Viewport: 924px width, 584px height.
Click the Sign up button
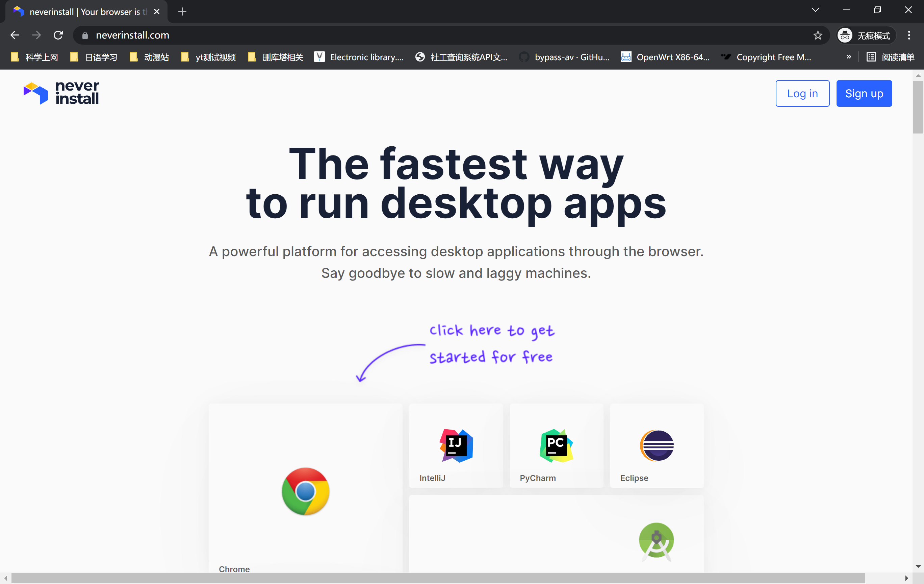click(x=864, y=93)
